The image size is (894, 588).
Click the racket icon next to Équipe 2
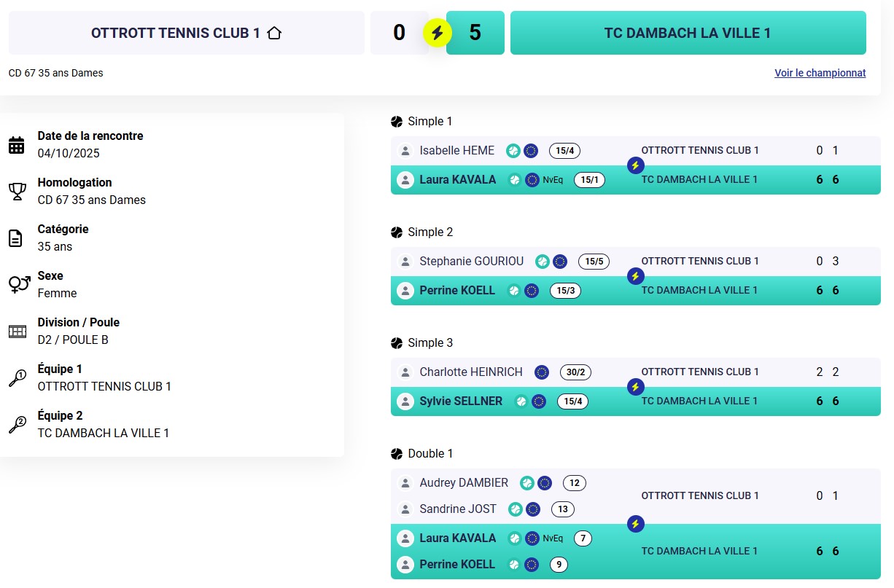point(18,425)
